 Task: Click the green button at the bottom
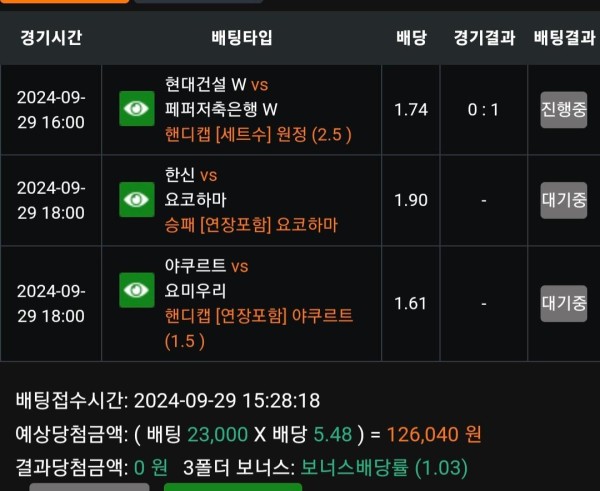pyautogui.click(x=233, y=487)
